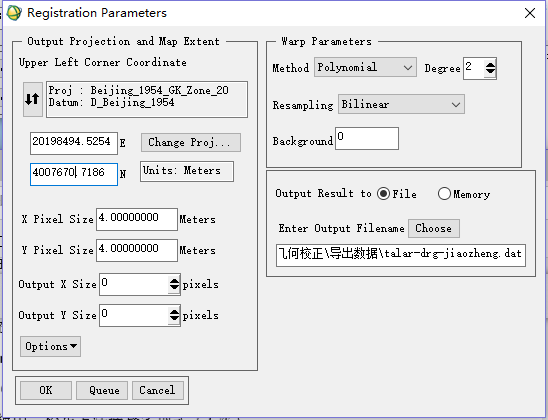Click the Background value input field
The height and width of the screenshot is (420, 548).
click(367, 138)
